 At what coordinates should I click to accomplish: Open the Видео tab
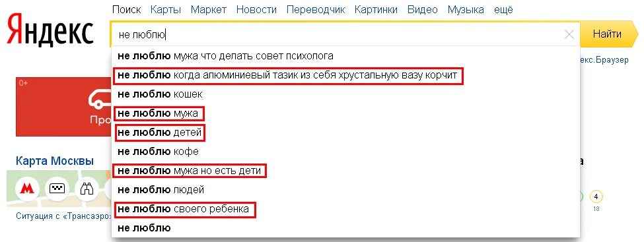tap(423, 9)
